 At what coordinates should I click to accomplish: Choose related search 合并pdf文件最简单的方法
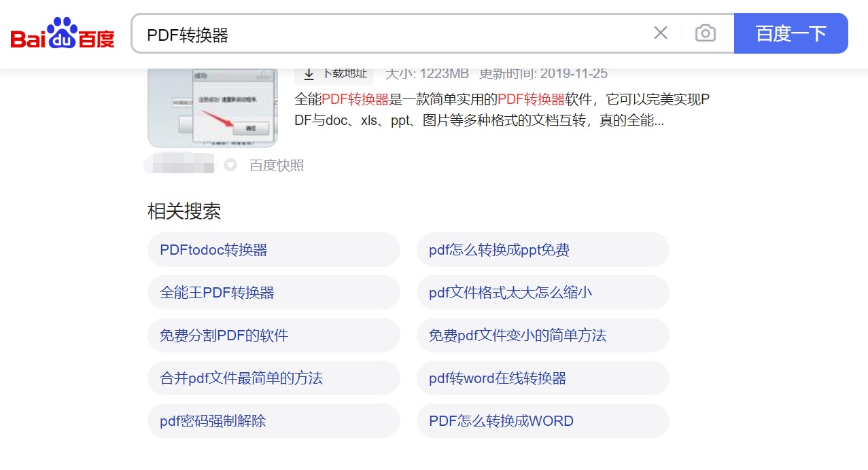coord(273,378)
